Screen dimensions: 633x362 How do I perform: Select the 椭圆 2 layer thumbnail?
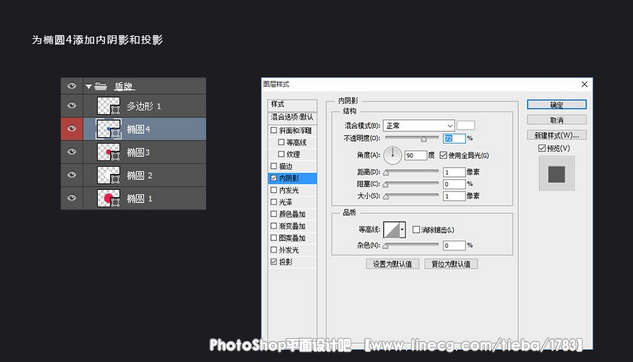(x=109, y=175)
